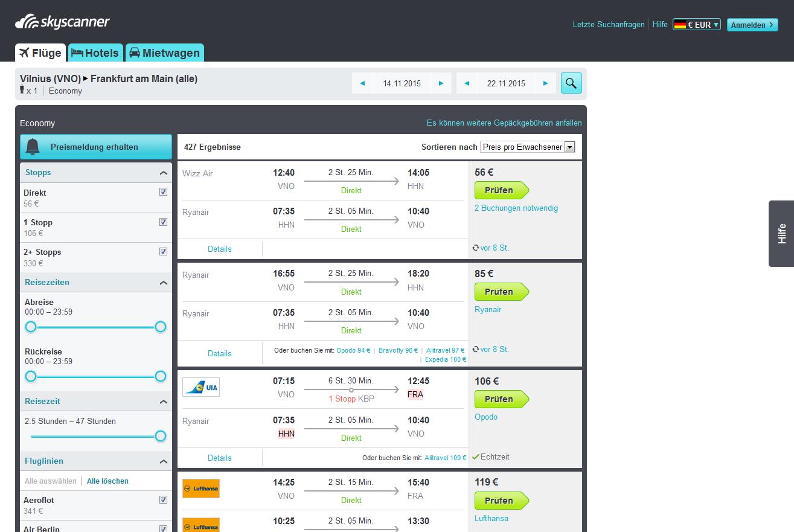Click the Alltravel 97 € link
Screen dimensions: 794x532
[x=446, y=350]
